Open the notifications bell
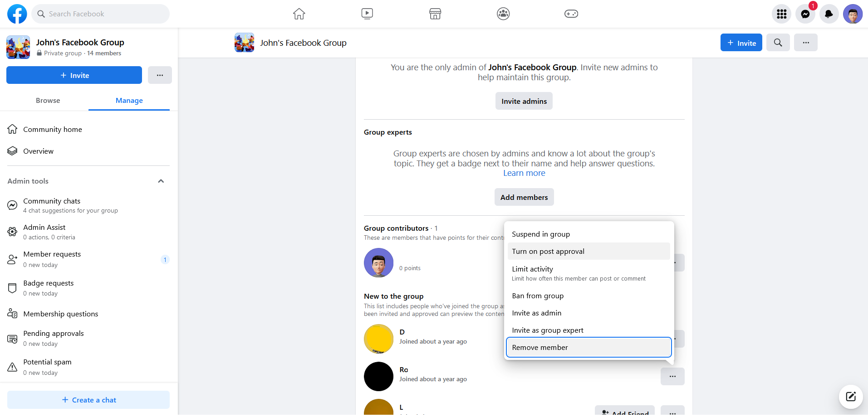Viewport: 868px width, 417px height. tap(829, 14)
